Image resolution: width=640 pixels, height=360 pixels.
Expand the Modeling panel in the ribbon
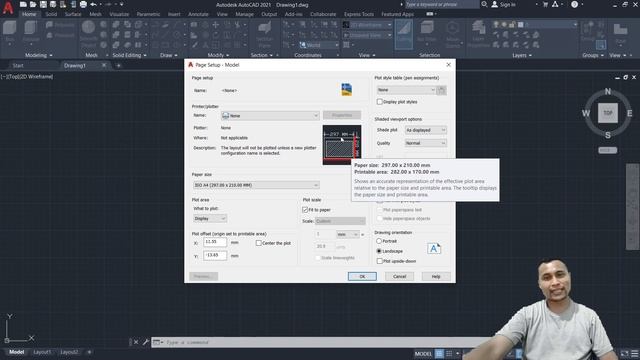tap(39, 55)
